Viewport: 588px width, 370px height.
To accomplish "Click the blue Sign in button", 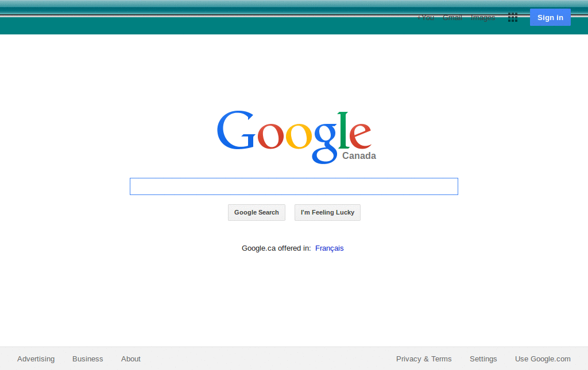I will click(550, 17).
